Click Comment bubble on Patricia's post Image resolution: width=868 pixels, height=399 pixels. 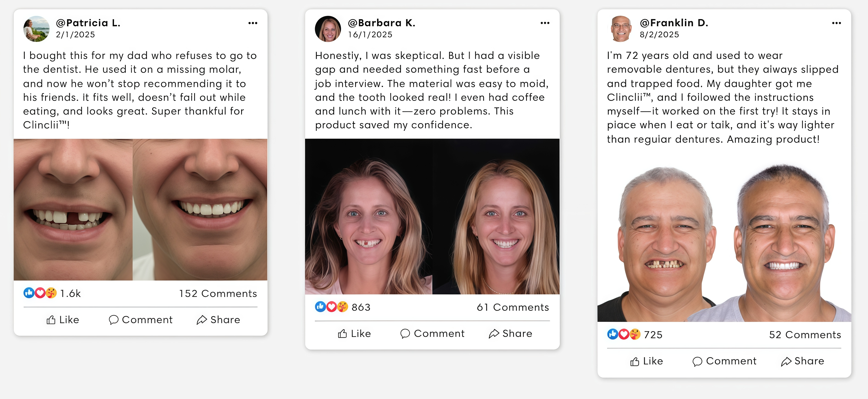tap(114, 320)
